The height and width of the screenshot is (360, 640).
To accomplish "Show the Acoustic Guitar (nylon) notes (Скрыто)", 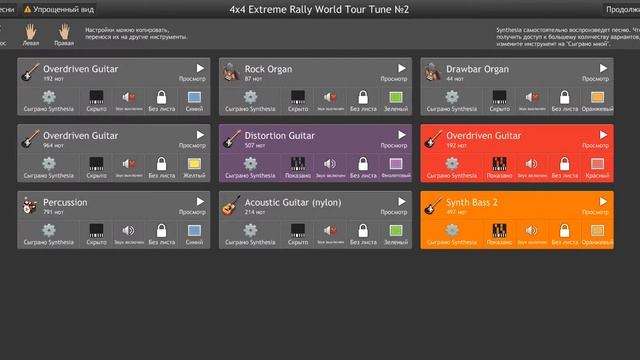I will (x=298, y=231).
